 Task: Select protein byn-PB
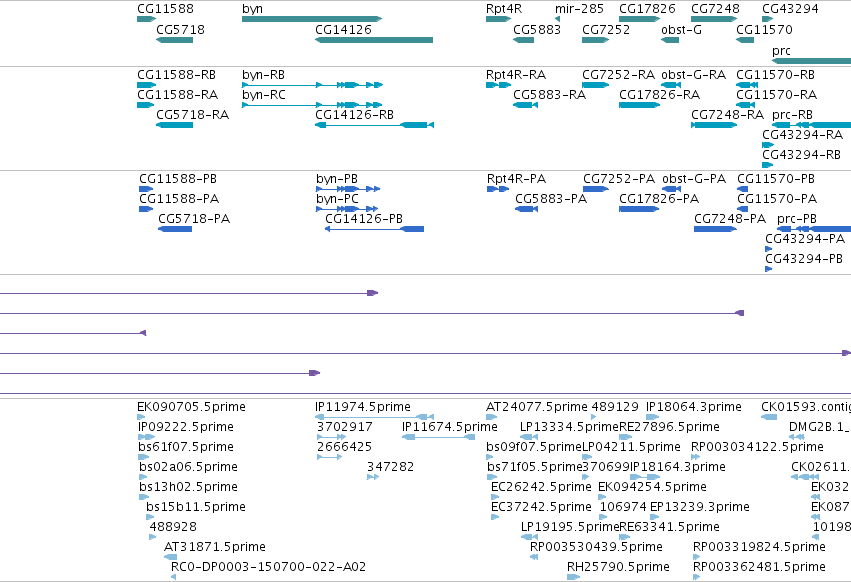point(337,179)
